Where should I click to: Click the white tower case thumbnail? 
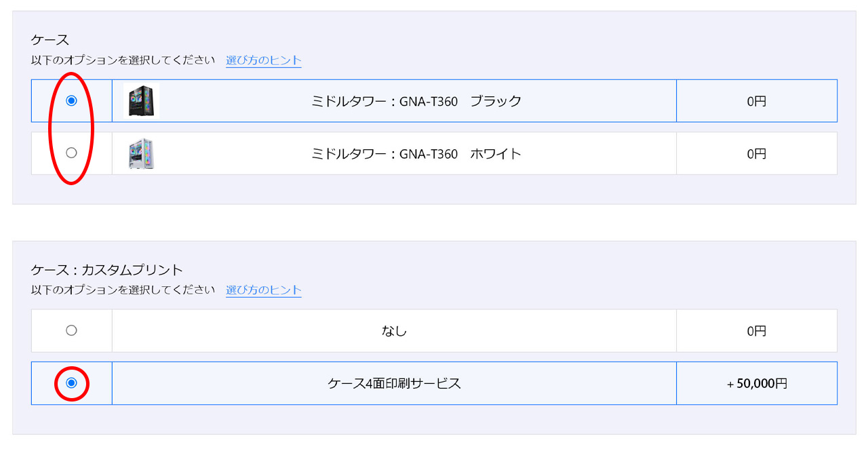click(142, 153)
